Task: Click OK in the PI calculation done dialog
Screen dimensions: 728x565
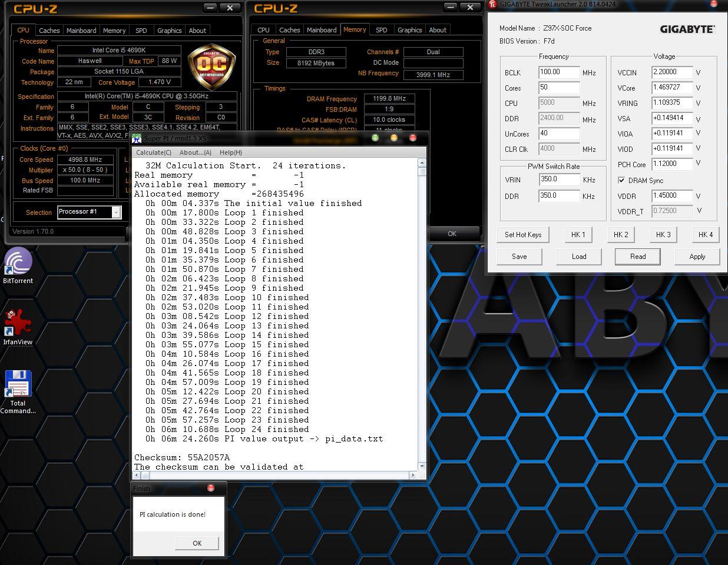Action: click(197, 543)
